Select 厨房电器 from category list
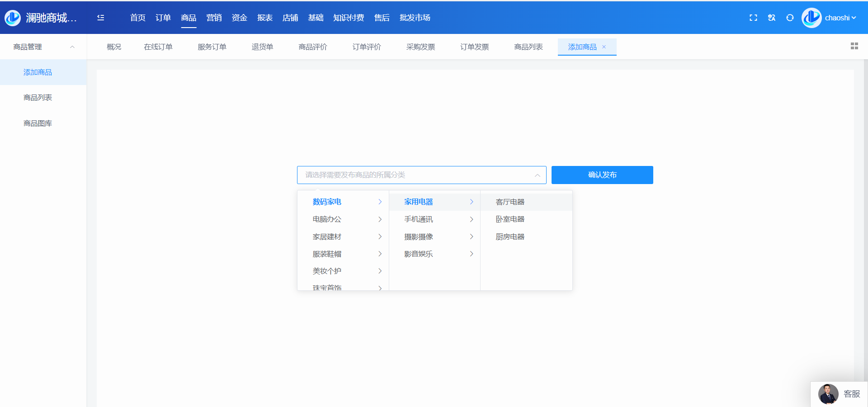Viewport: 868px width, 407px height. [510, 237]
